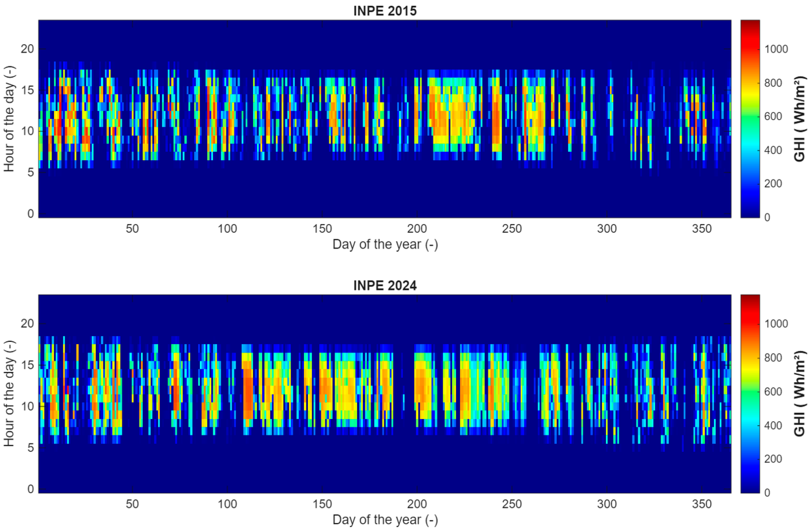The height and width of the screenshot is (532, 811).
Task: Choose hour tick '5' on the 2024 y-axis
Action: (31, 448)
